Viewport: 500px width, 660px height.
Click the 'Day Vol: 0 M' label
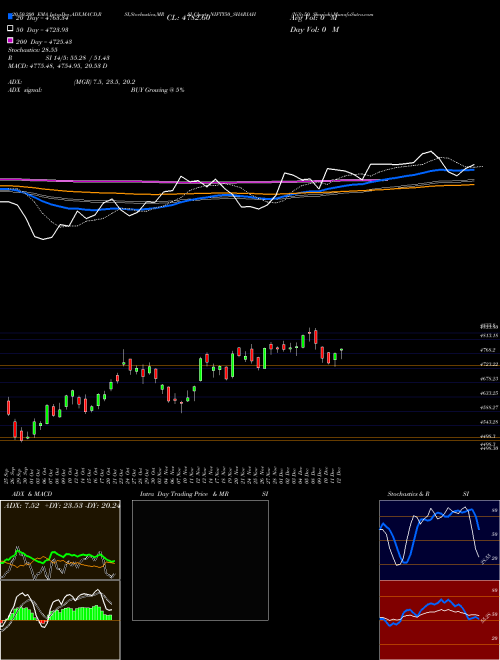click(314, 29)
